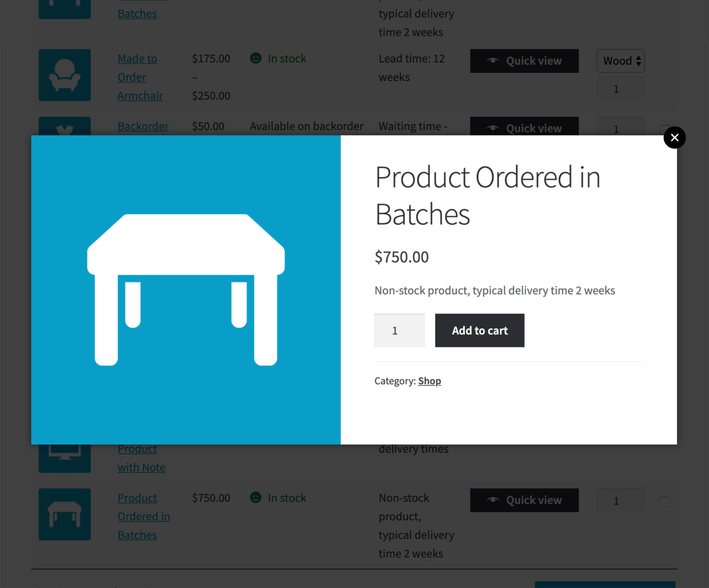Tick the checkbox for Product Ordered in Batches
Image resolution: width=709 pixels, height=588 pixels.
pos(665,502)
